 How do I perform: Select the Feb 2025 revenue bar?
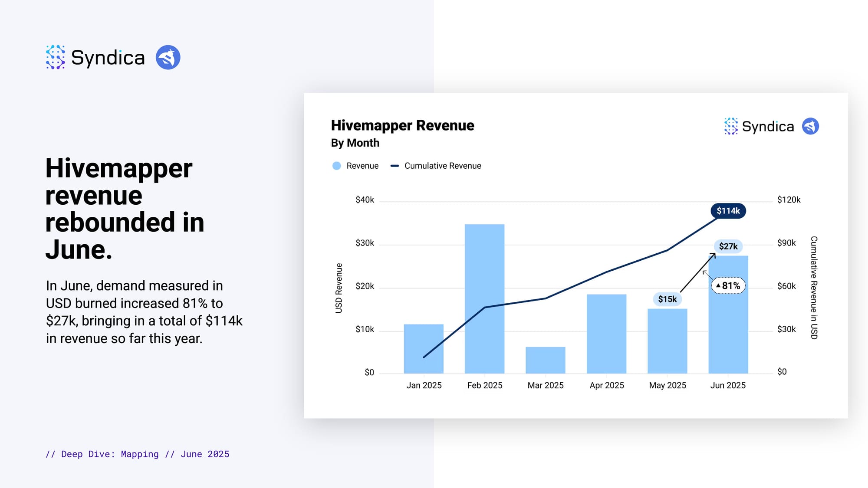484,299
